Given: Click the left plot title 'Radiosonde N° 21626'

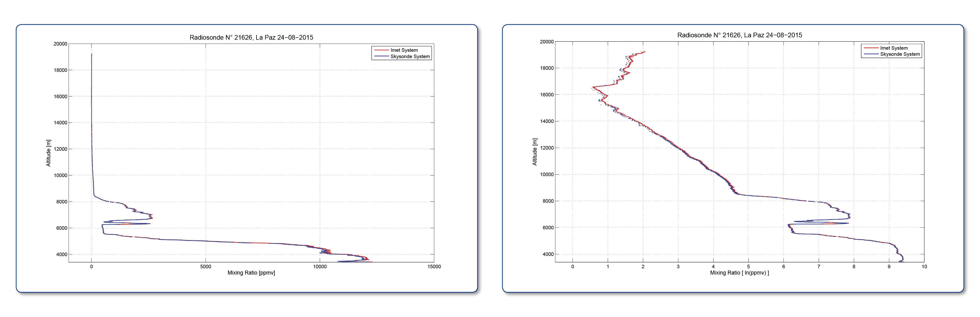Looking at the screenshot, I should 221,37.
